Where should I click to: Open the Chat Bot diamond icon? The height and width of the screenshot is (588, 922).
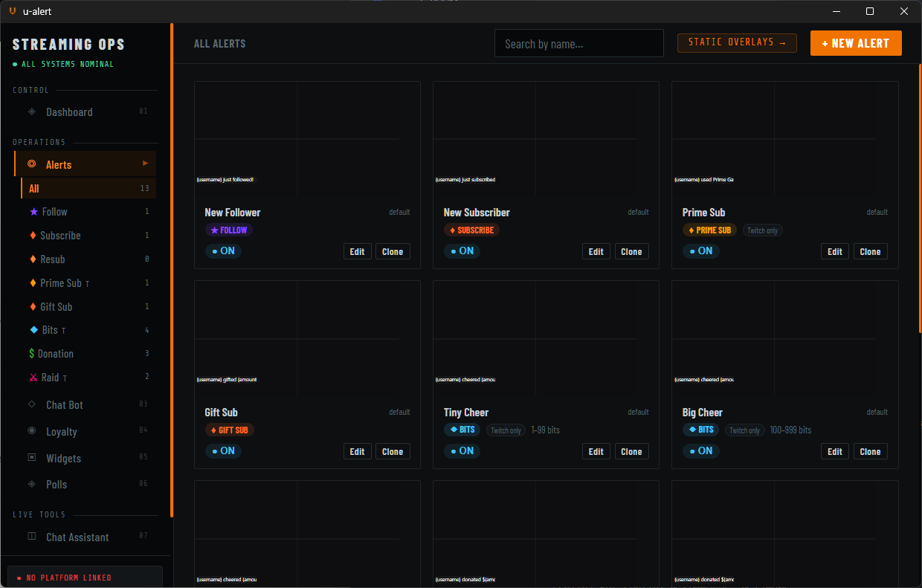pos(32,404)
